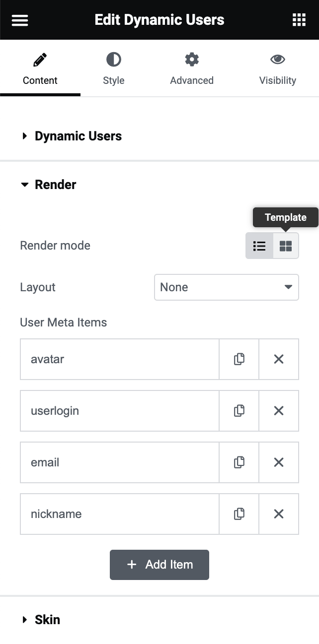This screenshot has height=644, width=319.
Task: Remove the userlogin meta item
Action: click(278, 410)
